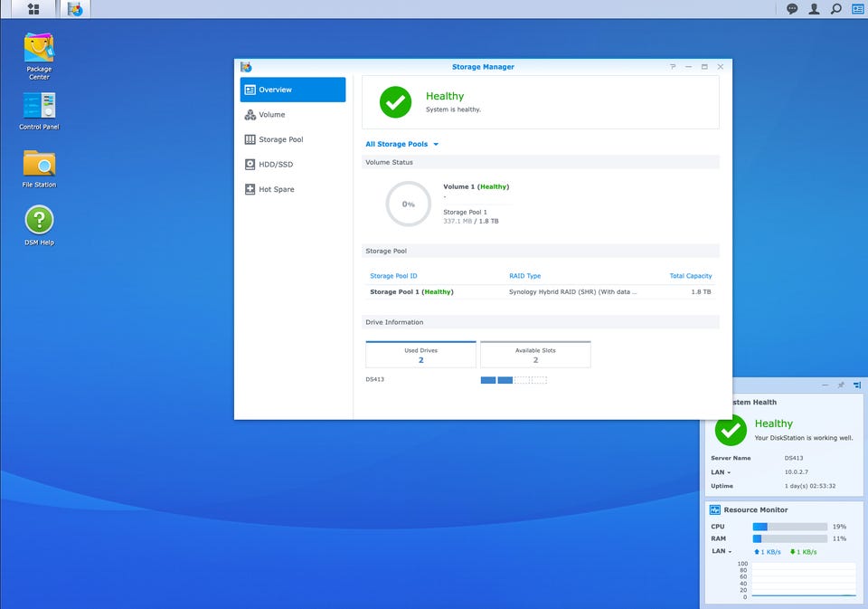Image resolution: width=868 pixels, height=609 pixels.
Task: Click the Volume 1 (Healthy) label
Action: tap(476, 186)
